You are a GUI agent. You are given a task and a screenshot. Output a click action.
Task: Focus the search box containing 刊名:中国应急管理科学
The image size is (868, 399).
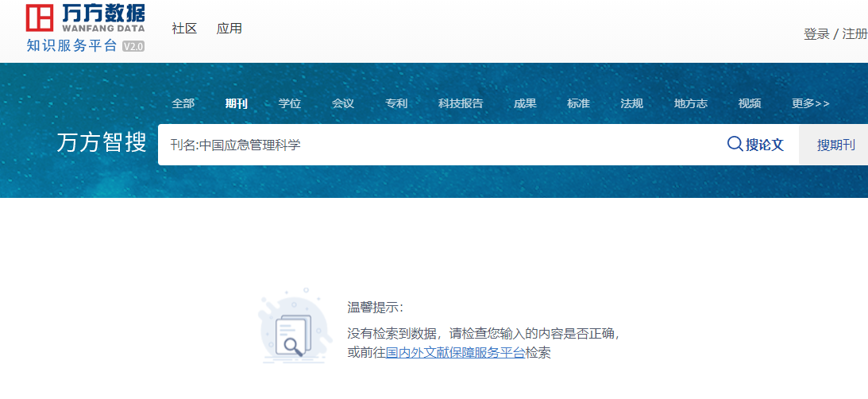click(437, 145)
